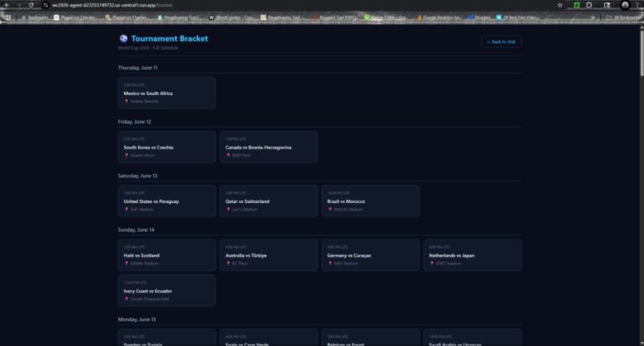Open the apps grid in bookmarks bar
Image resolution: width=644 pixels, height=346 pixels.
pyautogui.click(x=8, y=18)
